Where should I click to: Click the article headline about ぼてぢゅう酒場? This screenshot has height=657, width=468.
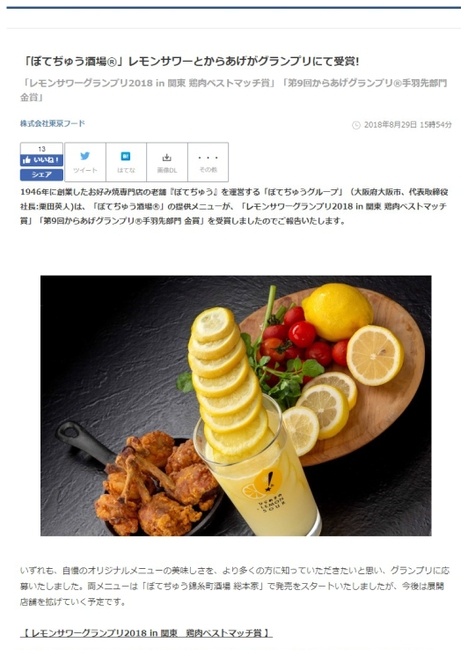pos(190,62)
